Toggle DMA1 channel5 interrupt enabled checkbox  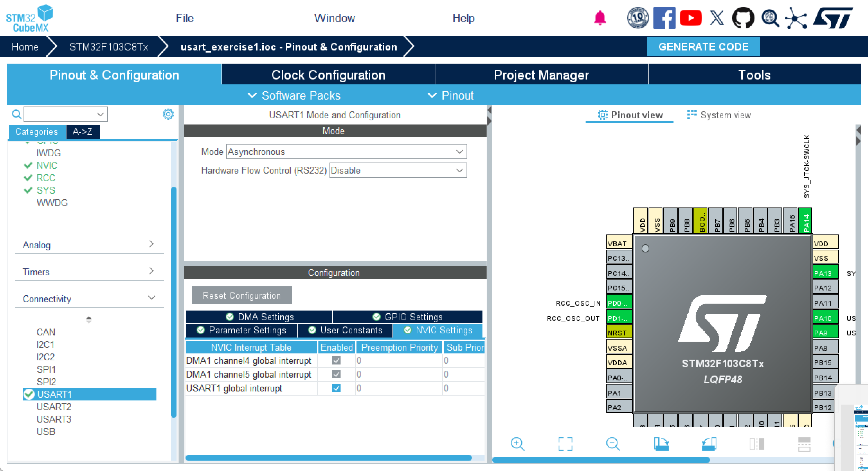pyautogui.click(x=336, y=374)
